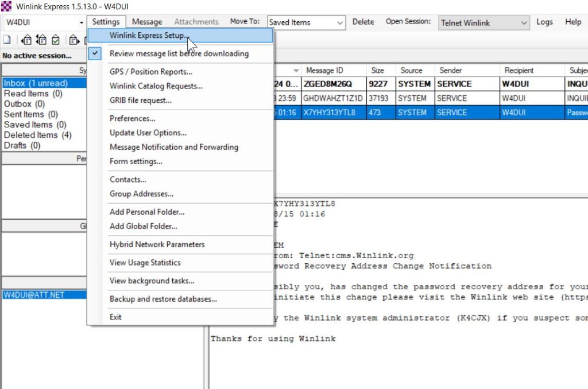
Task: Open the Message menu
Action: 146,21
